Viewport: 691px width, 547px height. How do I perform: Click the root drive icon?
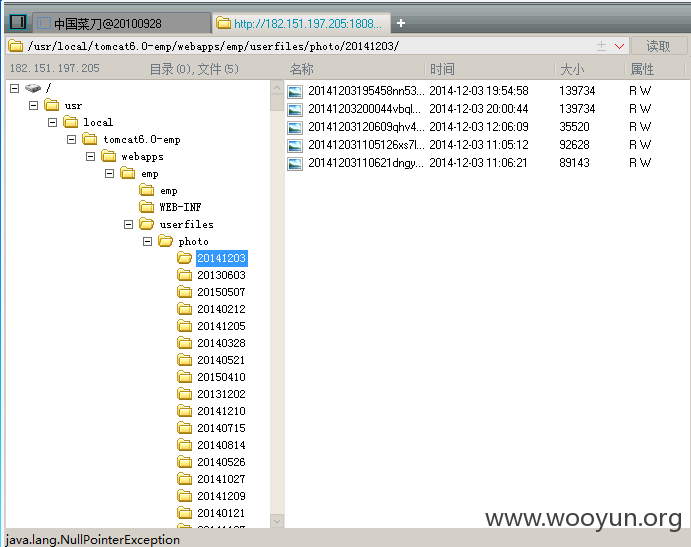pyautogui.click(x=33, y=88)
